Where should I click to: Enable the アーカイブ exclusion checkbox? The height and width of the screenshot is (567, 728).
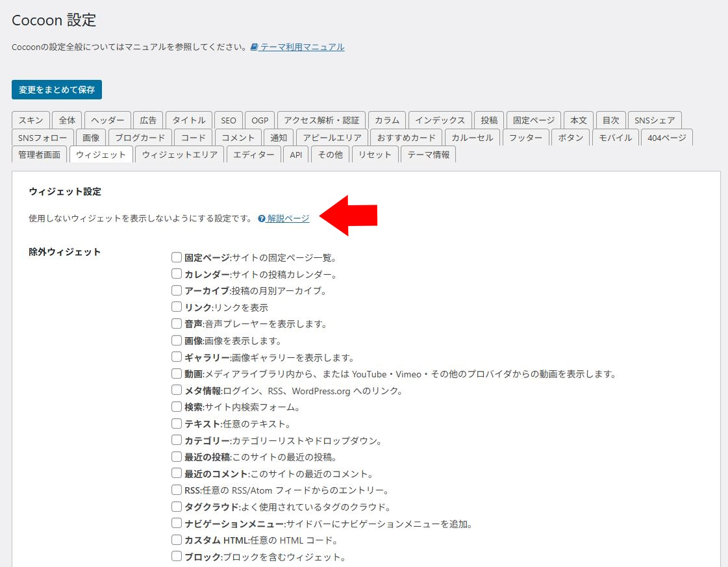point(177,290)
